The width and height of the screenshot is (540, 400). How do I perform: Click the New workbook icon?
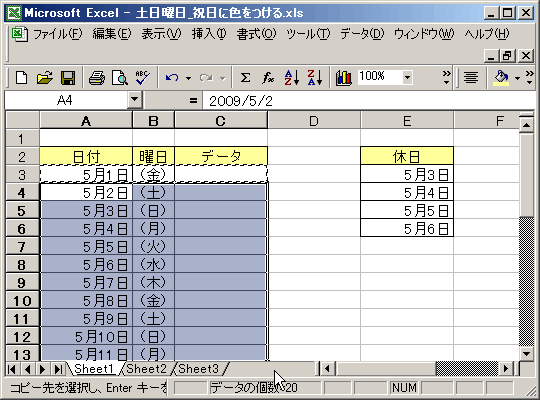[x=21, y=78]
